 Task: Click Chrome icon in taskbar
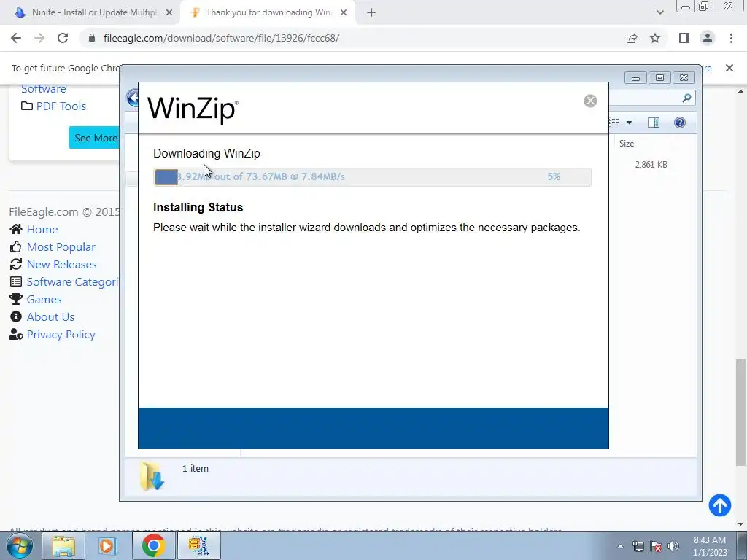pos(153,545)
